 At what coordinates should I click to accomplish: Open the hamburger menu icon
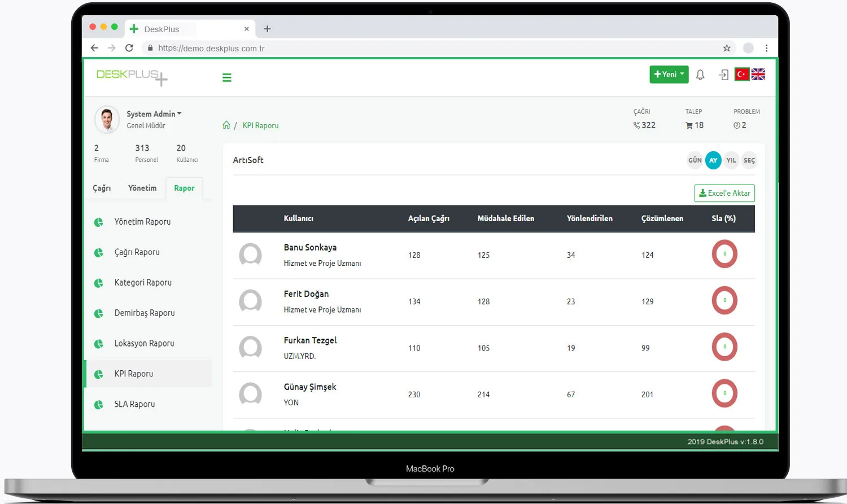point(227,78)
